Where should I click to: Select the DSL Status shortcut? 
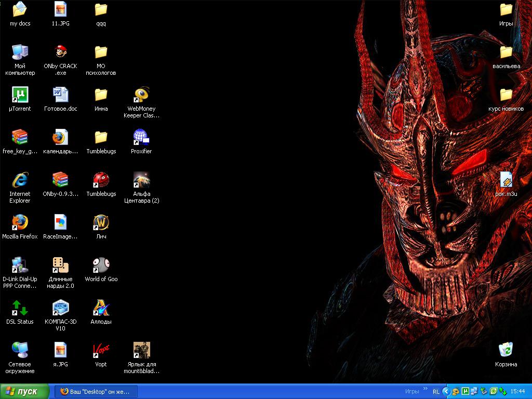pos(20,308)
